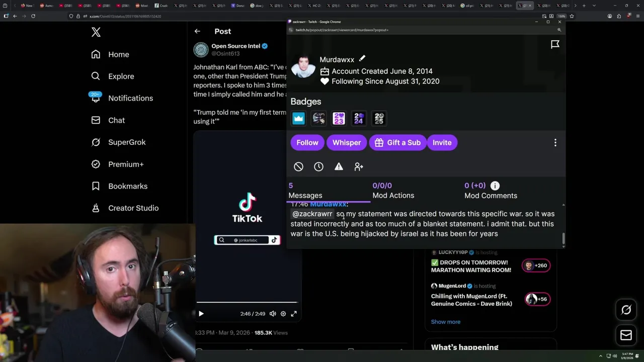Play the TikTok video
Image resolution: width=644 pixels, height=362 pixels.
tap(201, 314)
